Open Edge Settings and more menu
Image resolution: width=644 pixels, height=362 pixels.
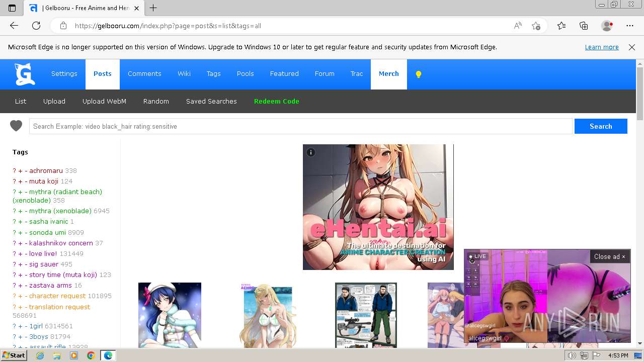tap(630, 26)
